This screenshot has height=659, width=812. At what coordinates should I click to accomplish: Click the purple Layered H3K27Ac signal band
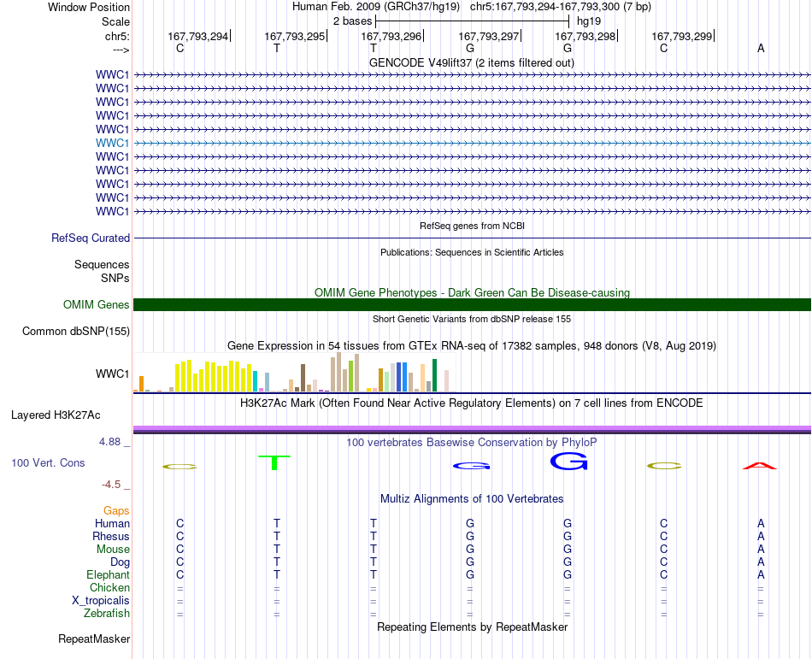coord(472,428)
